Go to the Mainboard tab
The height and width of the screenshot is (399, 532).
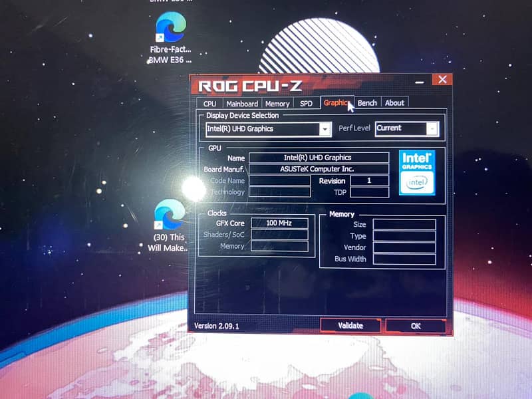pos(242,103)
